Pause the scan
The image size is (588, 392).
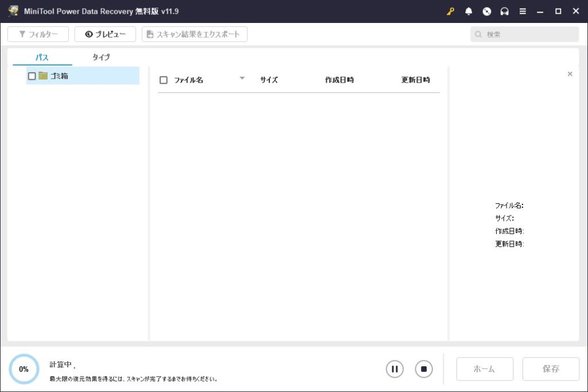(394, 369)
